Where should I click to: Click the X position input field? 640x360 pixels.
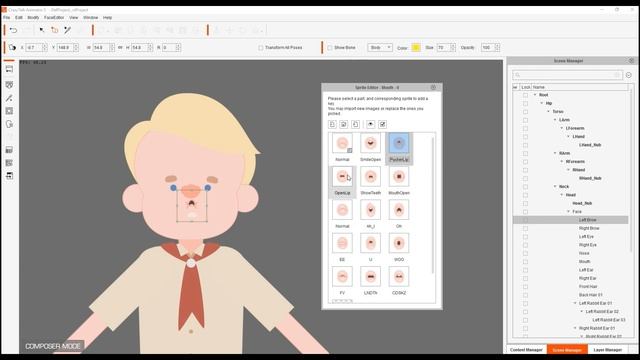click(x=33, y=48)
